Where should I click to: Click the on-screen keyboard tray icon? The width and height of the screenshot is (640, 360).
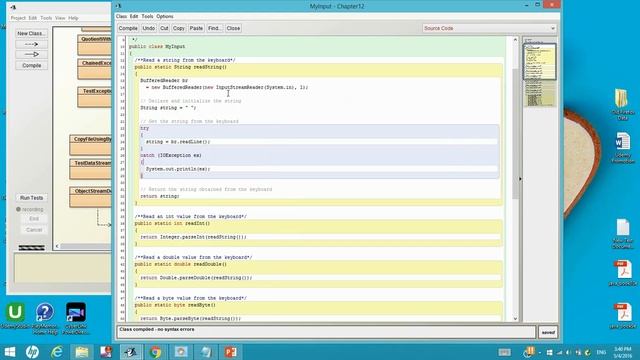(504, 352)
